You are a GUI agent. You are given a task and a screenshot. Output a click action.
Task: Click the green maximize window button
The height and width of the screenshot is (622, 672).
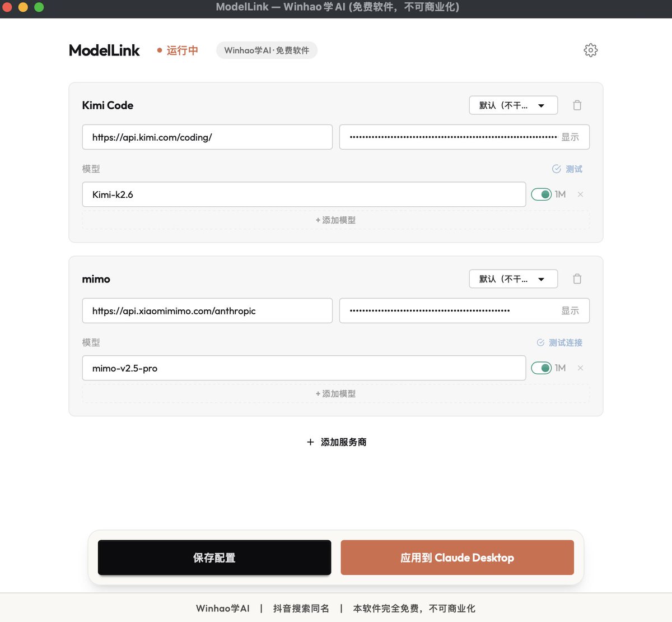click(39, 7)
